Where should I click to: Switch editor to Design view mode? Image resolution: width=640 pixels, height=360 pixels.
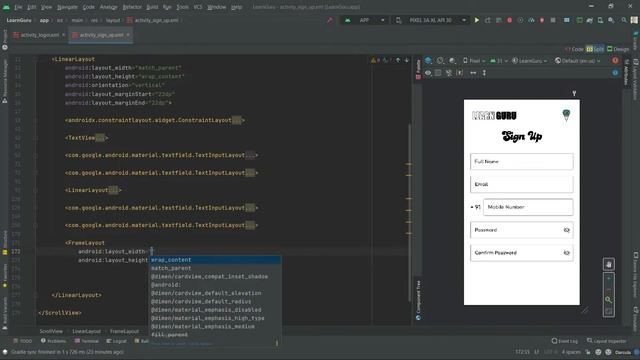pos(618,49)
